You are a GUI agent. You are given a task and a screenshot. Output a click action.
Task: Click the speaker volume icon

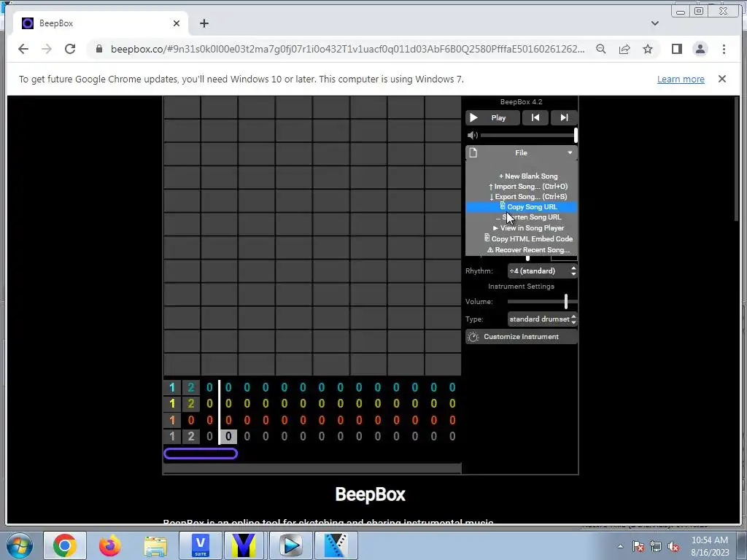(472, 135)
